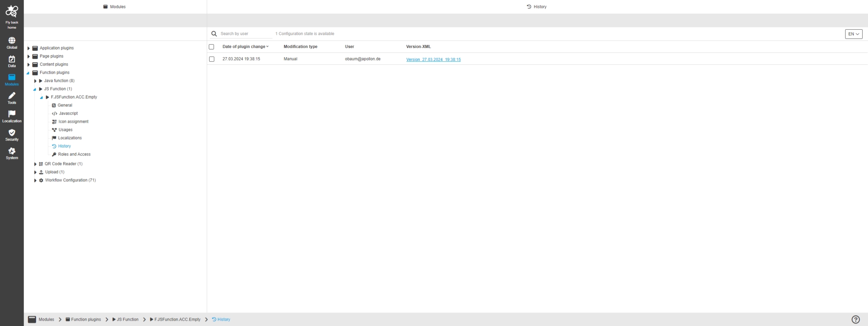Click History in the breadcrumb bar
Viewport: 868px width, 326px height.
tap(224, 320)
